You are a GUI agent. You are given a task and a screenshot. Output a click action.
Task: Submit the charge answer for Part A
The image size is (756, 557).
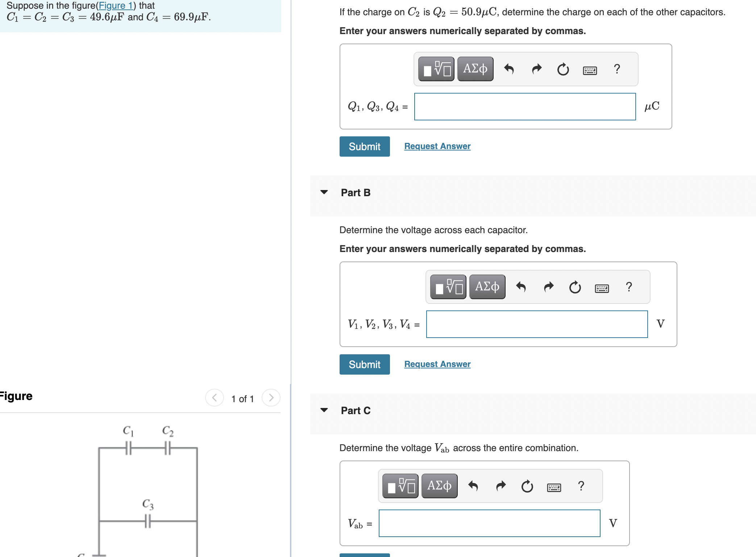click(364, 146)
